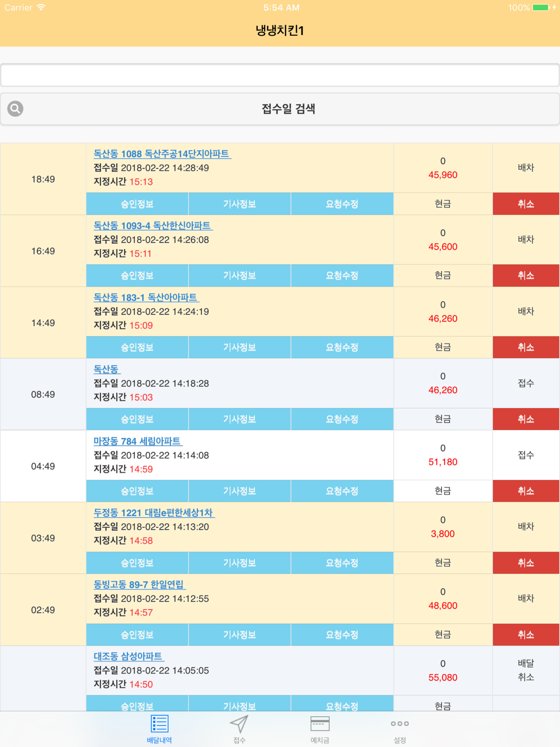Image resolution: width=560 pixels, height=747 pixels.
Task: Click 요청수정 for the 04:49 order
Action: (342, 491)
